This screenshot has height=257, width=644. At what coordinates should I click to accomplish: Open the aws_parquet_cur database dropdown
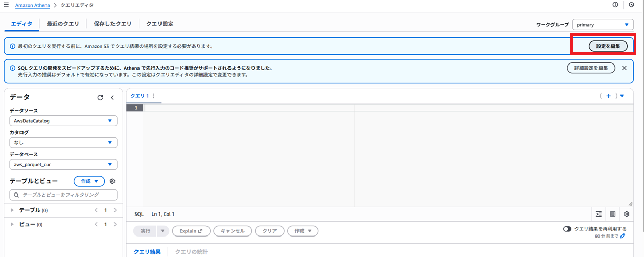(x=63, y=164)
